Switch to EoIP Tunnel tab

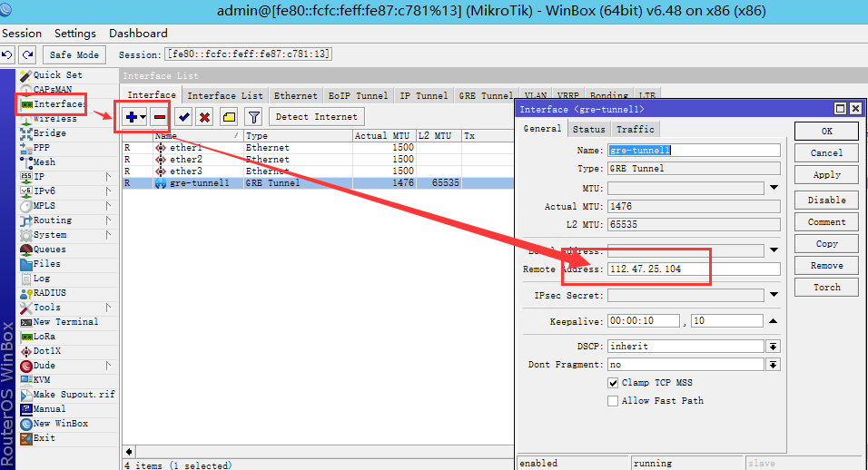tap(358, 95)
